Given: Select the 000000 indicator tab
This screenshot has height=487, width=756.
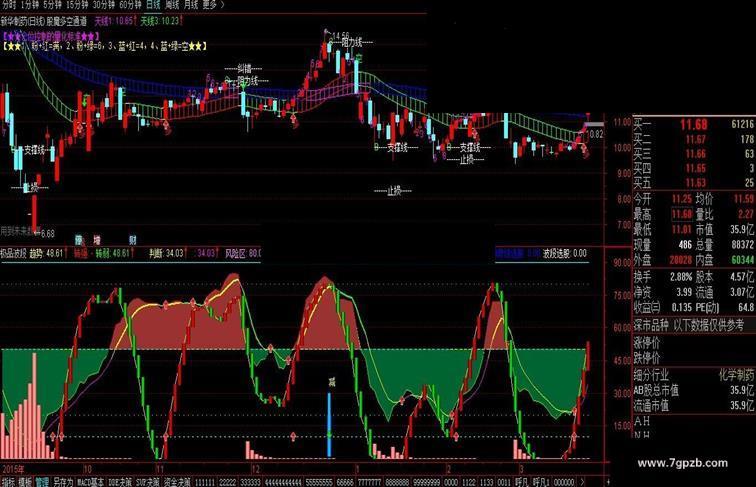Looking at the screenshot, I should (x=564, y=482).
